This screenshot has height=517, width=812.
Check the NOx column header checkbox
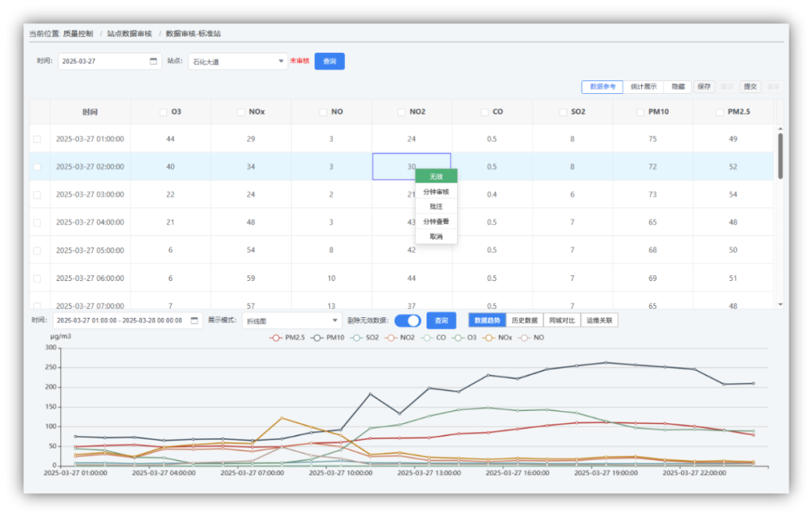[x=241, y=112]
